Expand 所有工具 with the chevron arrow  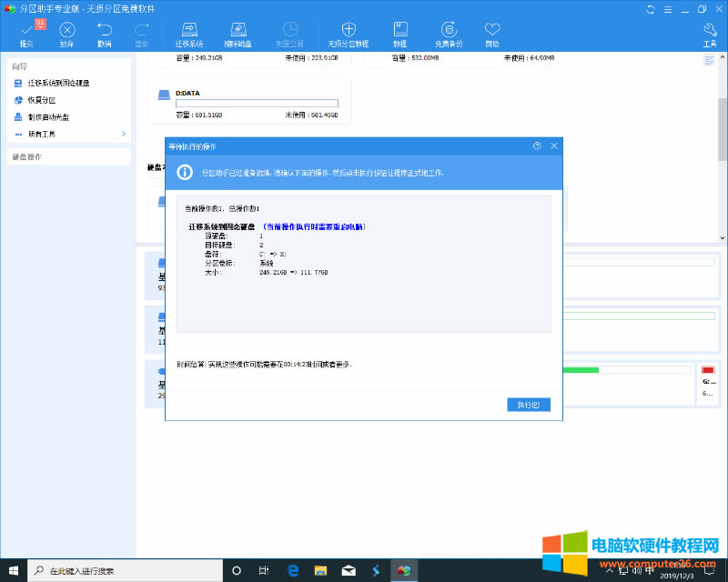tap(123, 135)
